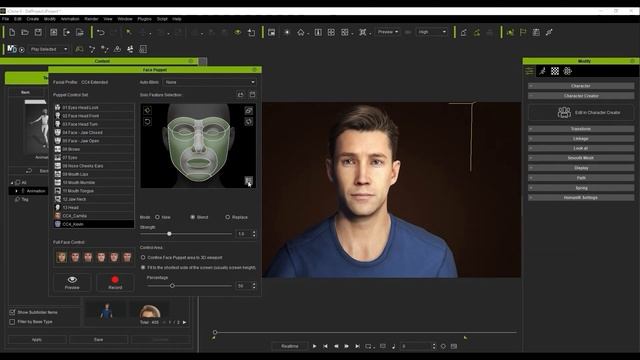Viewport: 640px width, 360px height.
Task: Click the Motion Direct MD icon
Action: pos(11,49)
